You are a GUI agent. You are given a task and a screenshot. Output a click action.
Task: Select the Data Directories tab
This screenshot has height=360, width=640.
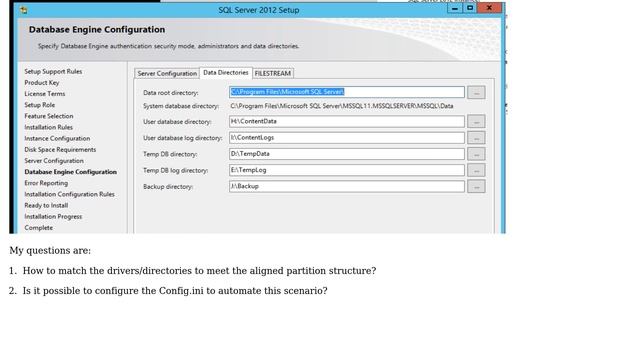click(226, 73)
